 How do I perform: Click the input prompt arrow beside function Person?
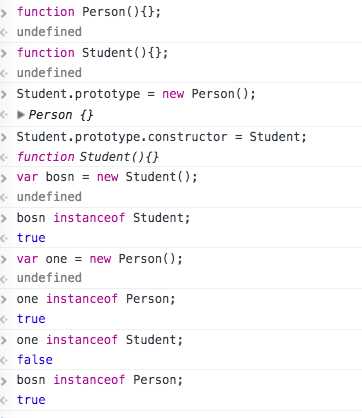click(x=4, y=13)
